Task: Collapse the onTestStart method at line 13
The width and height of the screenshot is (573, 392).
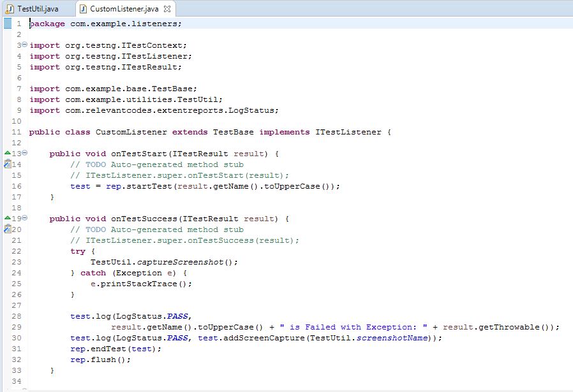Action: click(24, 153)
